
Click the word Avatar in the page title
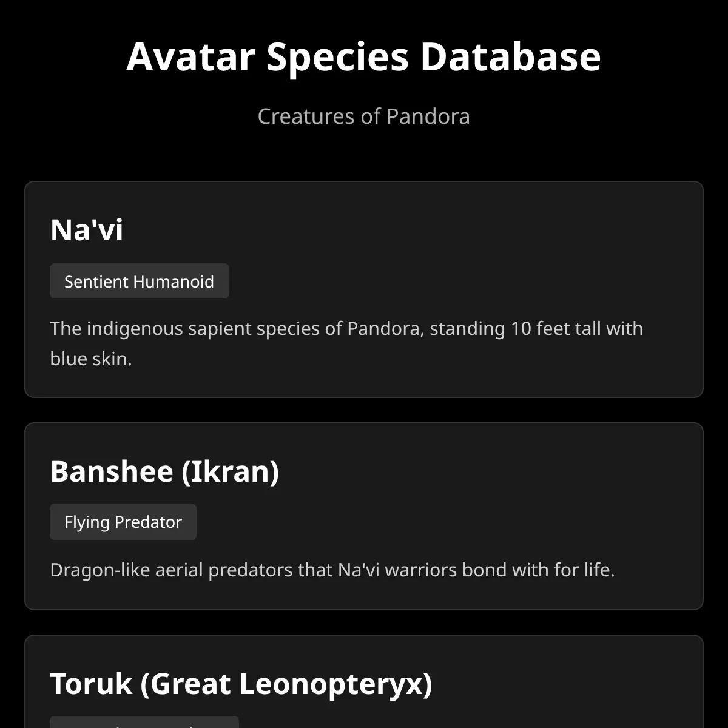tap(190, 56)
